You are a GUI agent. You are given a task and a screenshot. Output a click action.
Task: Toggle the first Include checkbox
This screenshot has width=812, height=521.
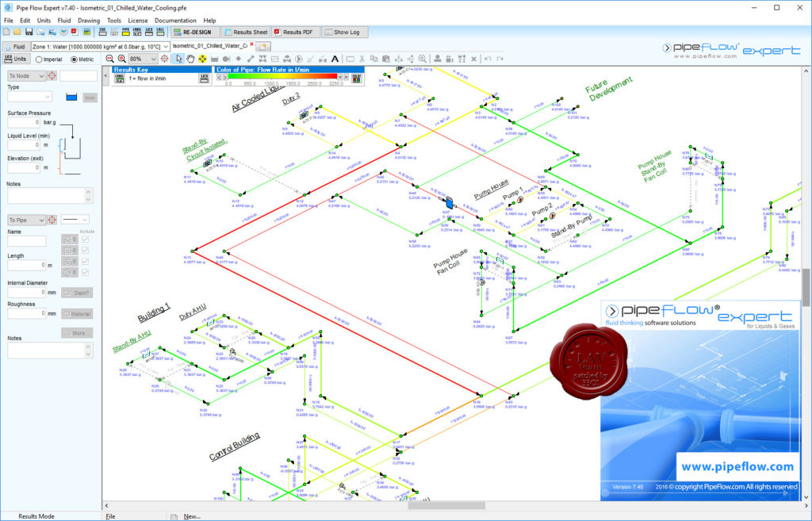click(x=86, y=239)
